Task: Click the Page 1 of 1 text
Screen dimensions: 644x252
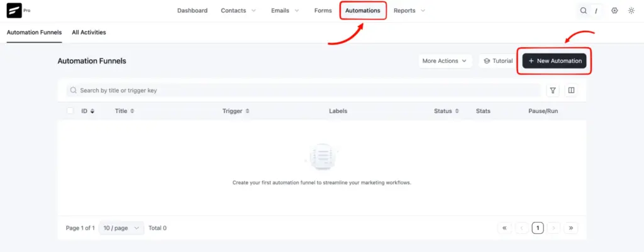Action: click(x=80, y=228)
